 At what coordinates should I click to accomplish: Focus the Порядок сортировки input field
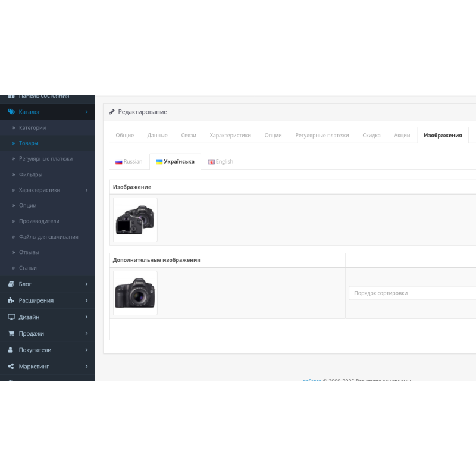(x=412, y=293)
